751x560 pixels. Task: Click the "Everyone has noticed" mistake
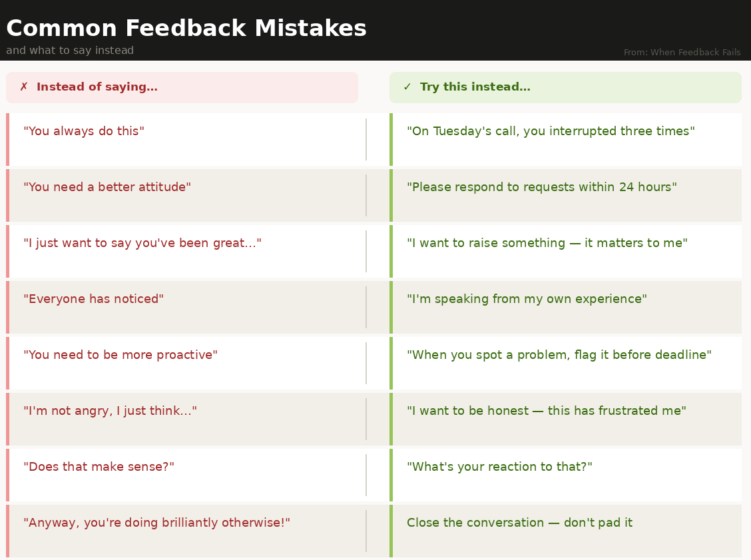pyautogui.click(x=94, y=299)
